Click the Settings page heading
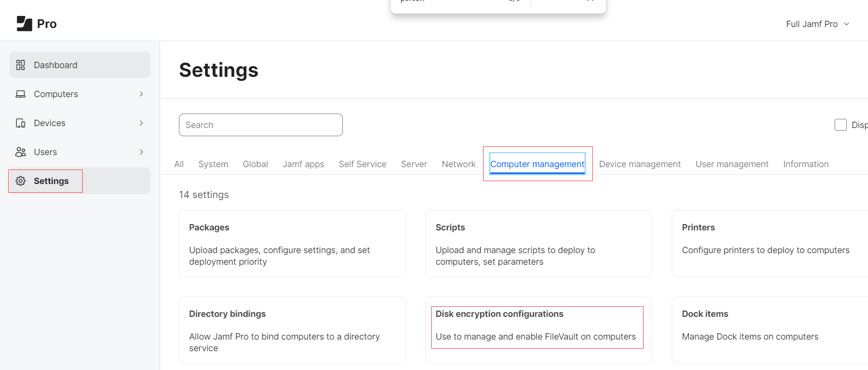This screenshot has width=868, height=370. 219,70
